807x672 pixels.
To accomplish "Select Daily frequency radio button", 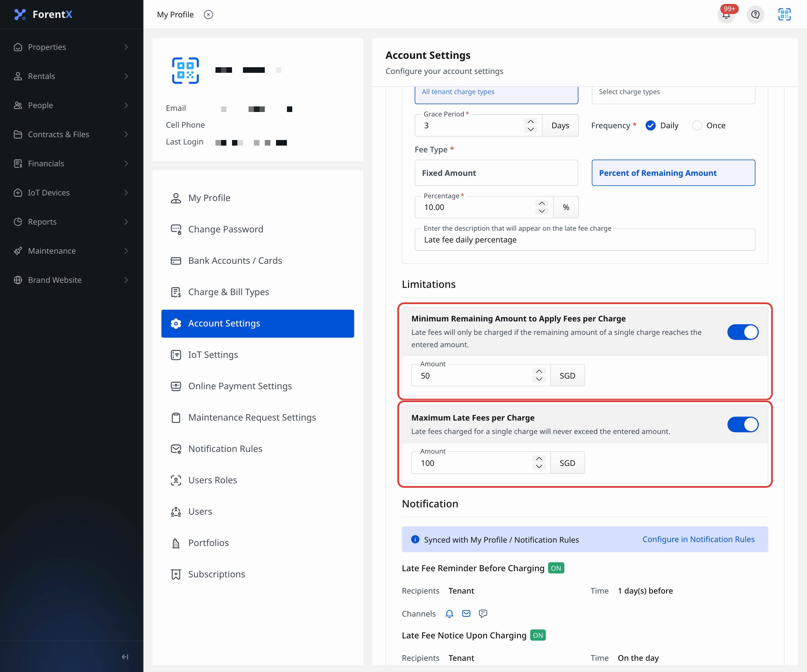I will click(650, 125).
